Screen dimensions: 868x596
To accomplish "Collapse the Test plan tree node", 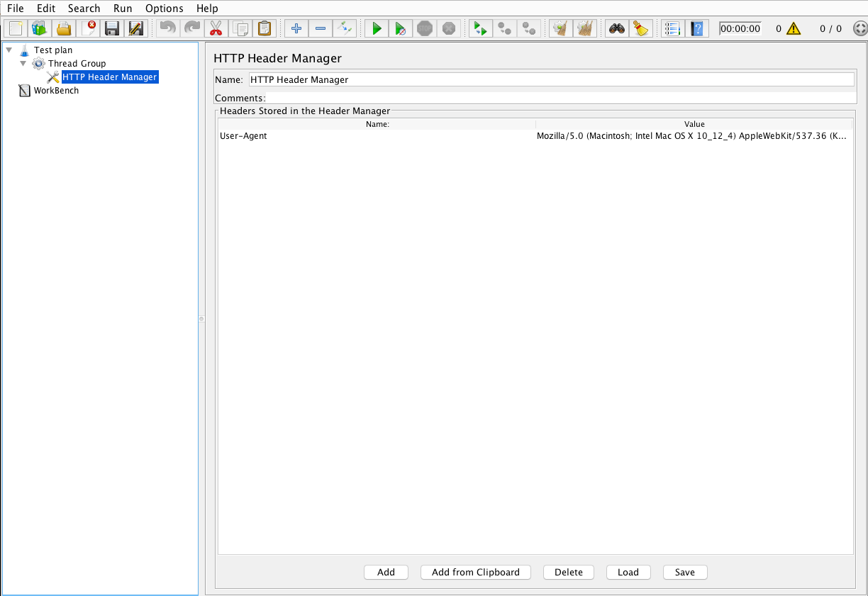I will point(9,50).
